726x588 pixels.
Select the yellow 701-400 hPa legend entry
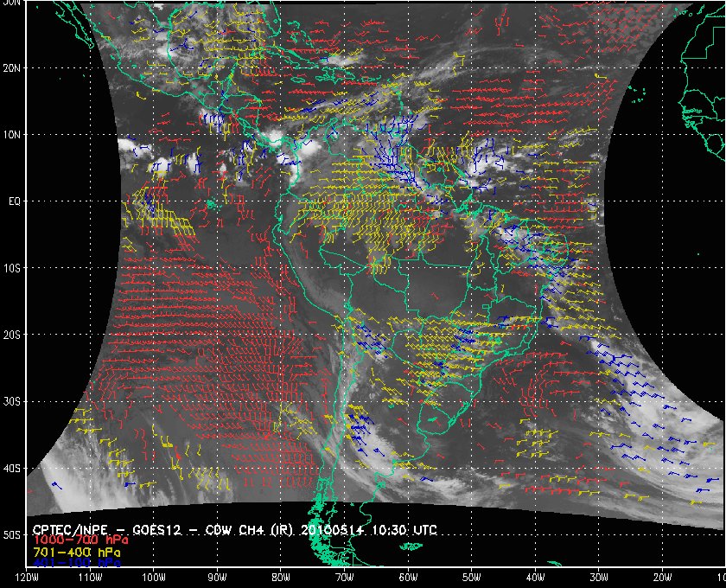coord(76,553)
